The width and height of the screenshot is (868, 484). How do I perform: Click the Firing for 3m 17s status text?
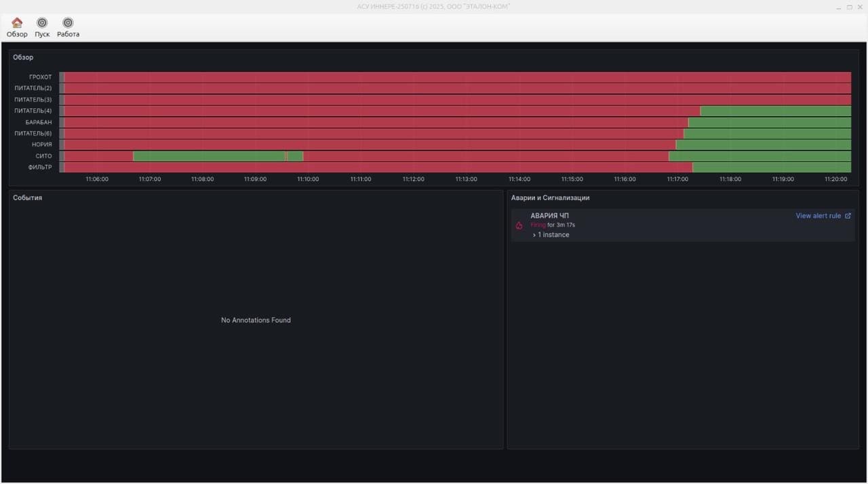pyautogui.click(x=552, y=225)
